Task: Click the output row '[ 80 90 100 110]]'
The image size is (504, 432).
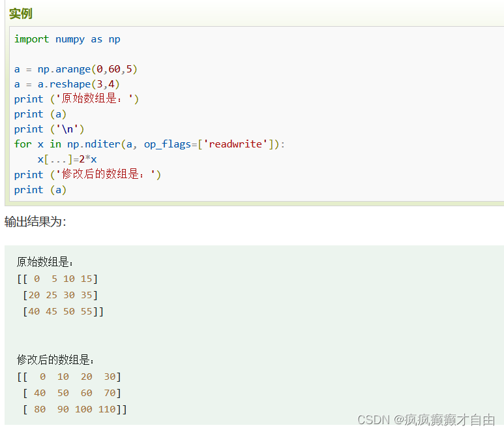Action: 74,409
